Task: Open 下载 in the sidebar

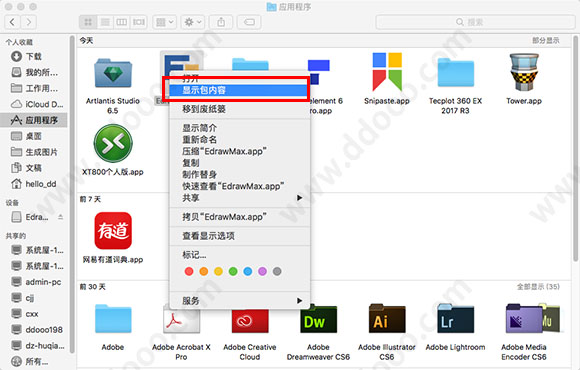Action: click(x=33, y=56)
